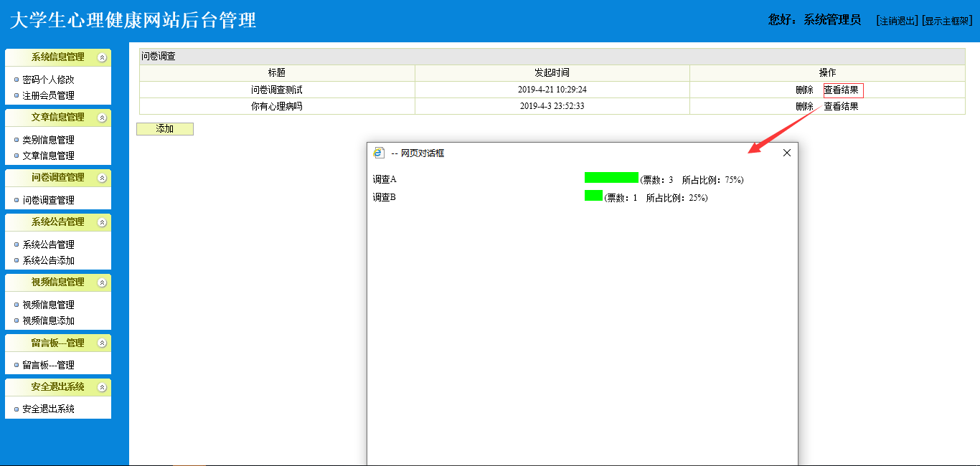Collapse the 问卷调查管理 section chevron
Screen dimensions: 980x466
tap(102, 178)
